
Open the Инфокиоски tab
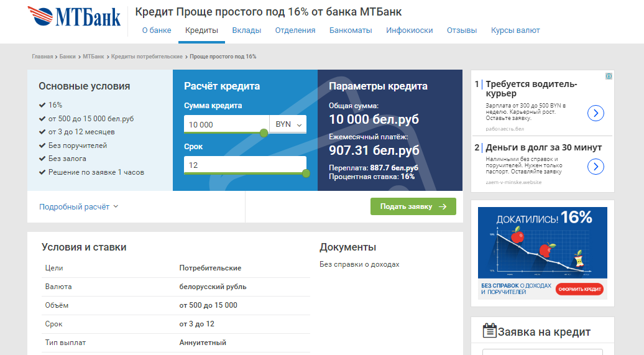(409, 30)
